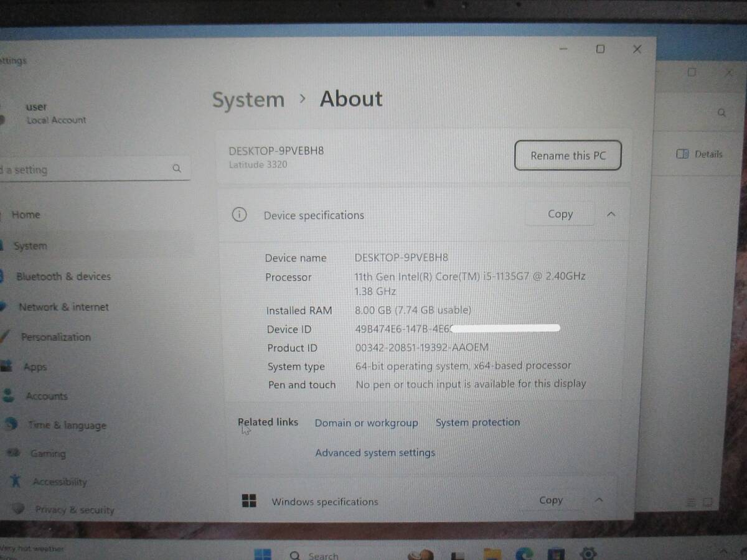747x560 pixels.
Task: Click the Windows logo beside Windows specifications
Action: click(x=249, y=502)
